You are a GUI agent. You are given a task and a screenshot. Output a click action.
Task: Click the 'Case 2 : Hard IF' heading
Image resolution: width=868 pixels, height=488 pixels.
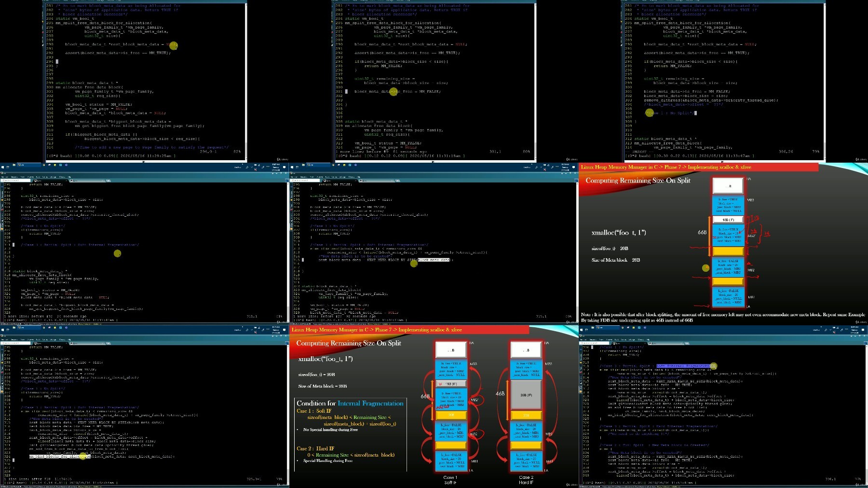315,448
